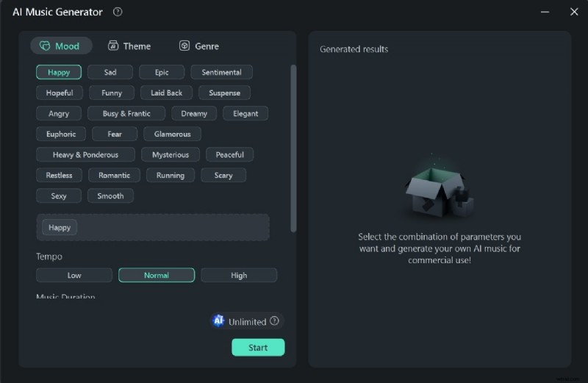Switch to the Theme tab
The image size is (588, 383).
[129, 46]
